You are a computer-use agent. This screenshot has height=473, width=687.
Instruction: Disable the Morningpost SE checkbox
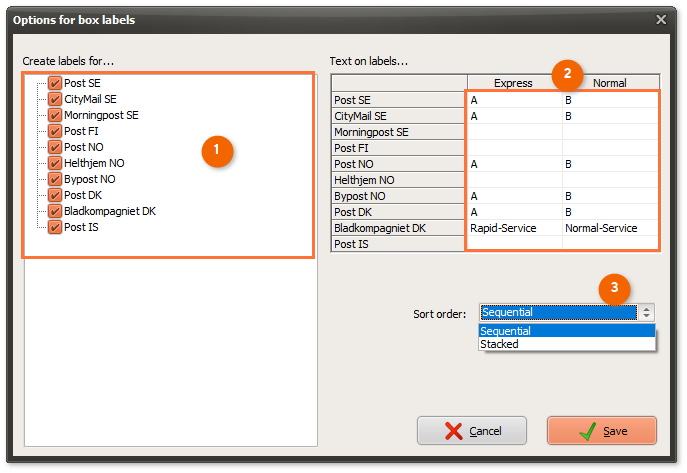55,115
